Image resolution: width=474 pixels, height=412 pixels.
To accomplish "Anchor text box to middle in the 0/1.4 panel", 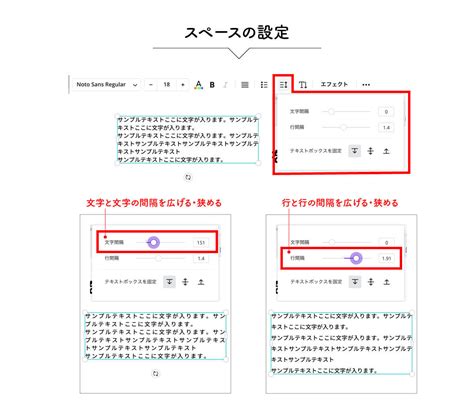I will click(370, 151).
